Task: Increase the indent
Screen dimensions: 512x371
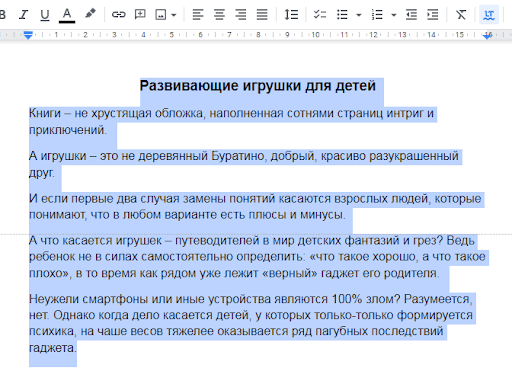Action: pyautogui.click(x=433, y=15)
